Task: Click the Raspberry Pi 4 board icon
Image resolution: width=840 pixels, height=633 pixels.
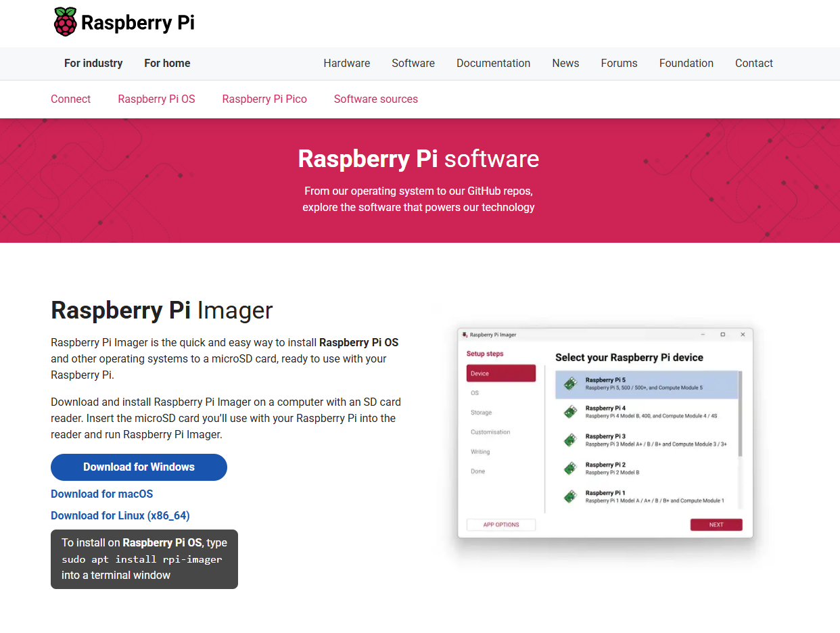Action: coord(570,412)
